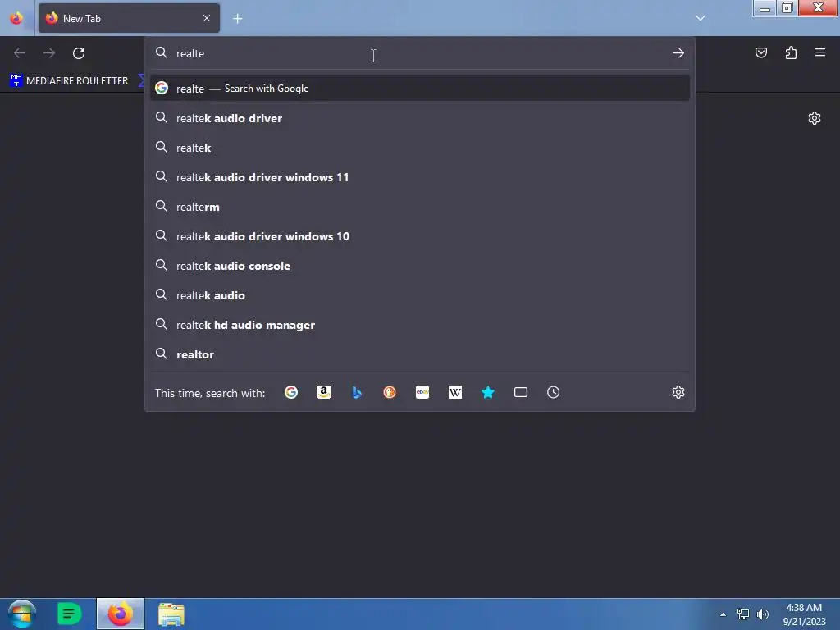Search this time with Wikipedia icon
The image size is (840, 630).
(454, 392)
